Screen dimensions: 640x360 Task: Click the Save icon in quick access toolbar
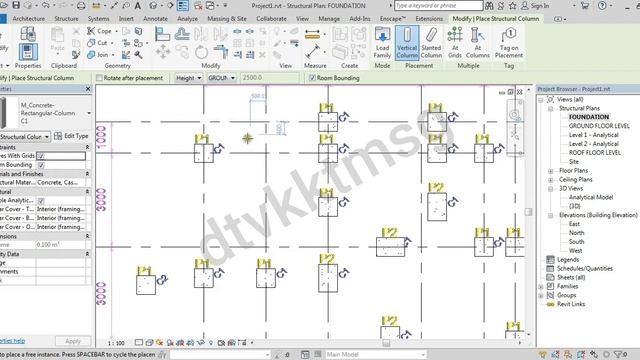tap(16, 5)
